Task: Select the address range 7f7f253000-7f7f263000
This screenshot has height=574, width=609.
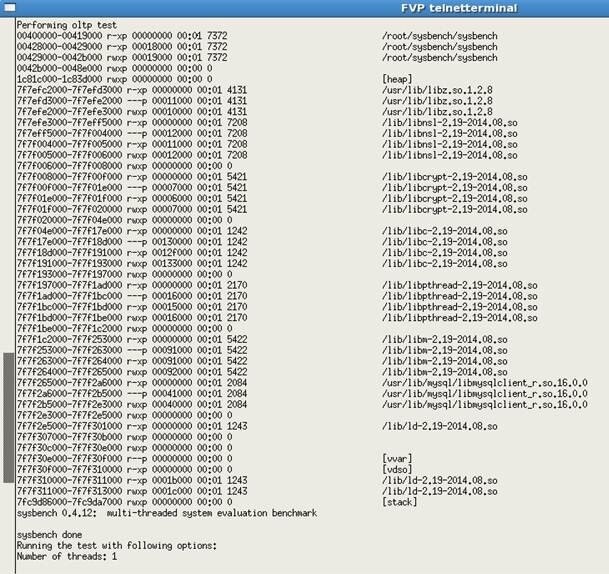Action: point(70,350)
